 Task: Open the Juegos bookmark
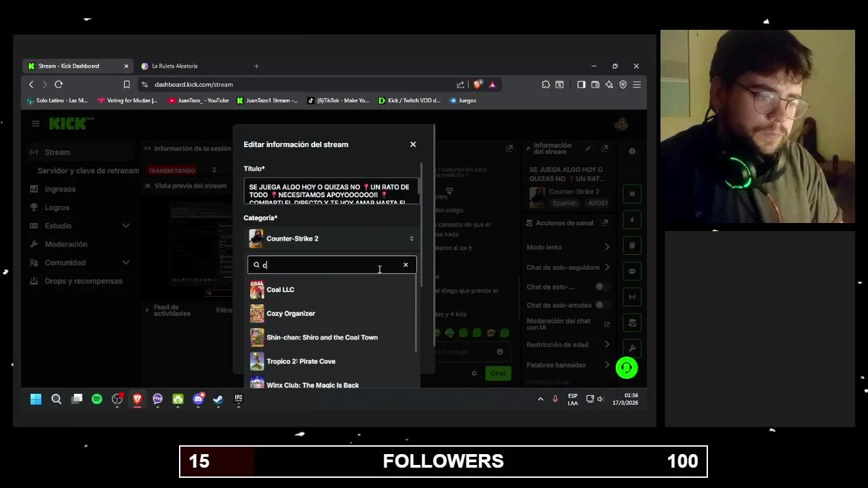tap(462, 100)
